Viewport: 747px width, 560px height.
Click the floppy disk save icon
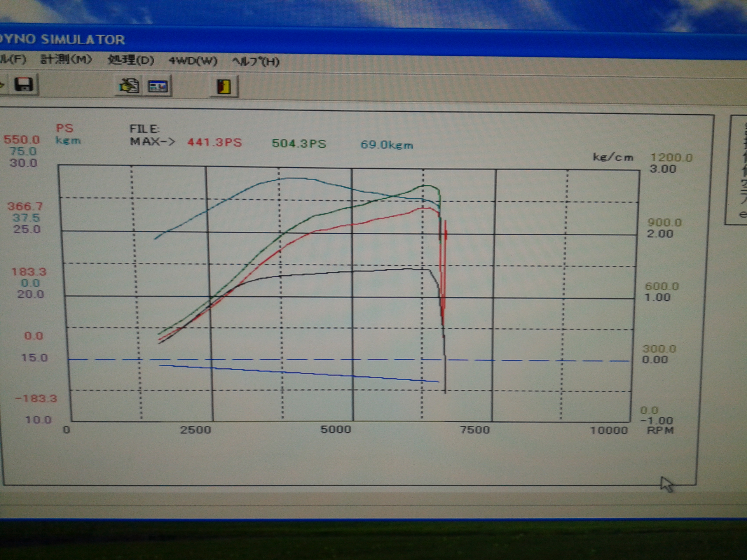point(24,84)
